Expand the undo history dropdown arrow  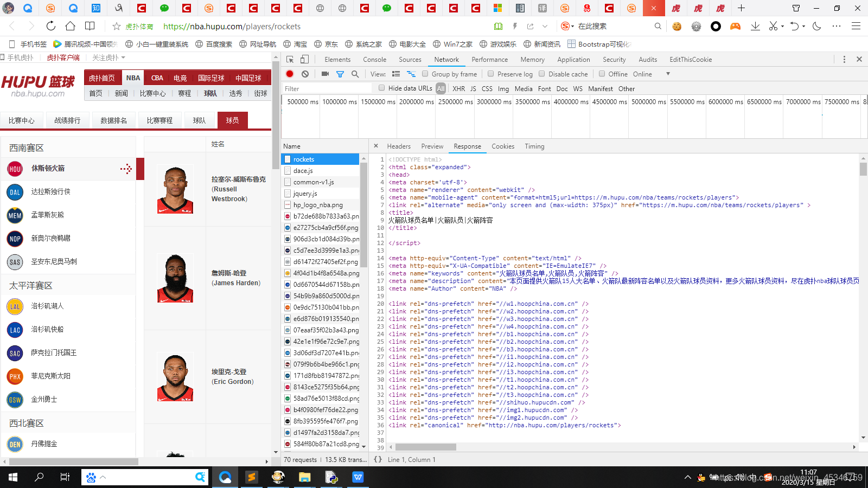point(803,26)
